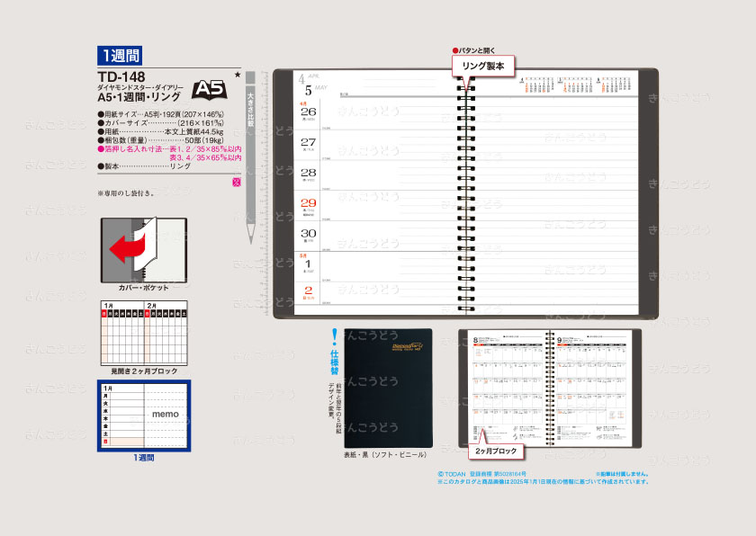
Task: Click the black vinyl cover image
Action: tap(388, 389)
